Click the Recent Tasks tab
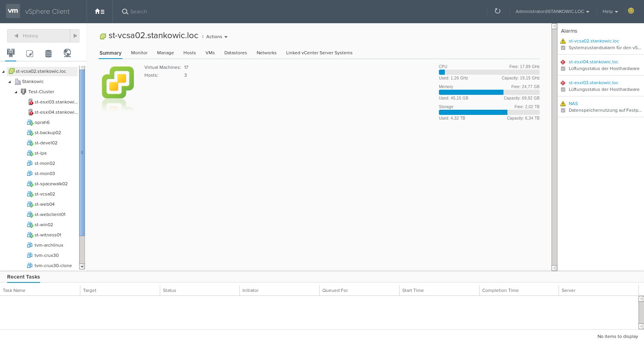The width and height of the screenshot is (644, 358). click(24, 277)
